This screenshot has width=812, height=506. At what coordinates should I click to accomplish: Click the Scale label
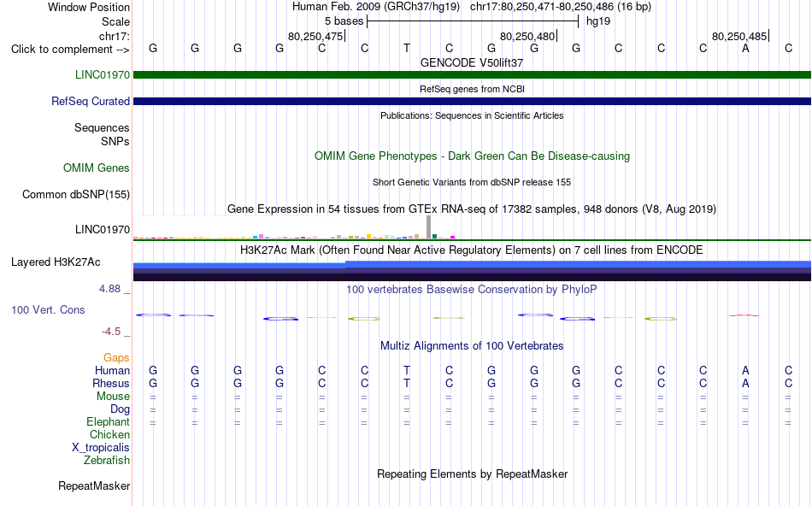click(x=116, y=21)
